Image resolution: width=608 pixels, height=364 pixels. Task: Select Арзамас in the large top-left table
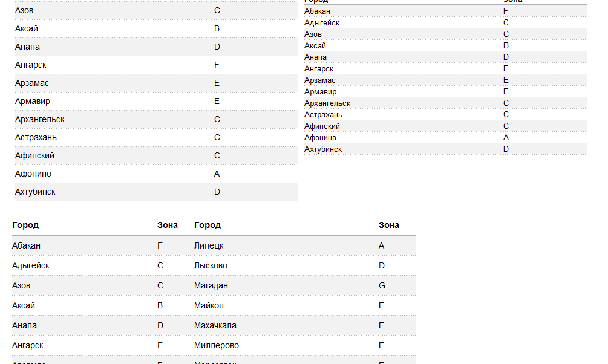click(32, 83)
